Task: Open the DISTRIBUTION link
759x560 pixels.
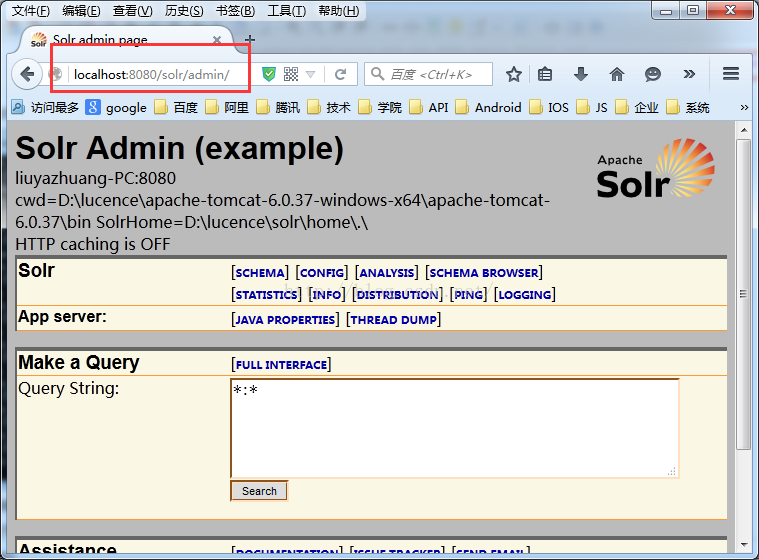Action: pos(397,295)
